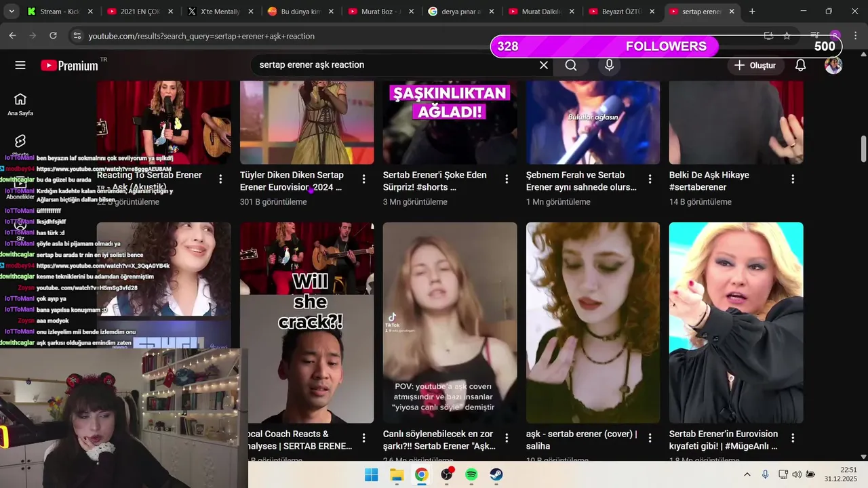Switch to the Murat Boz tab
Image resolution: width=868 pixels, height=488 pixels.
pyautogui.click(x=382, y=12)
